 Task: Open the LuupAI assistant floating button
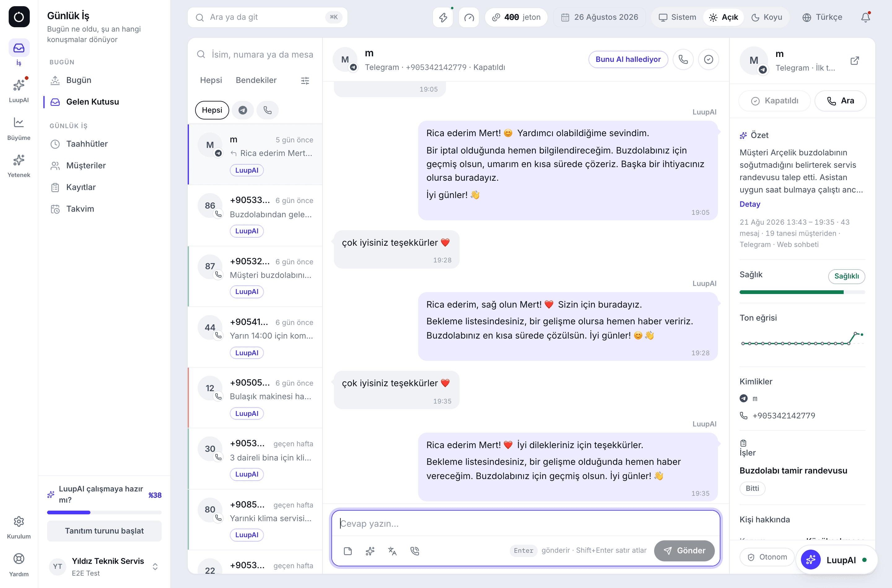coord(837,560)
